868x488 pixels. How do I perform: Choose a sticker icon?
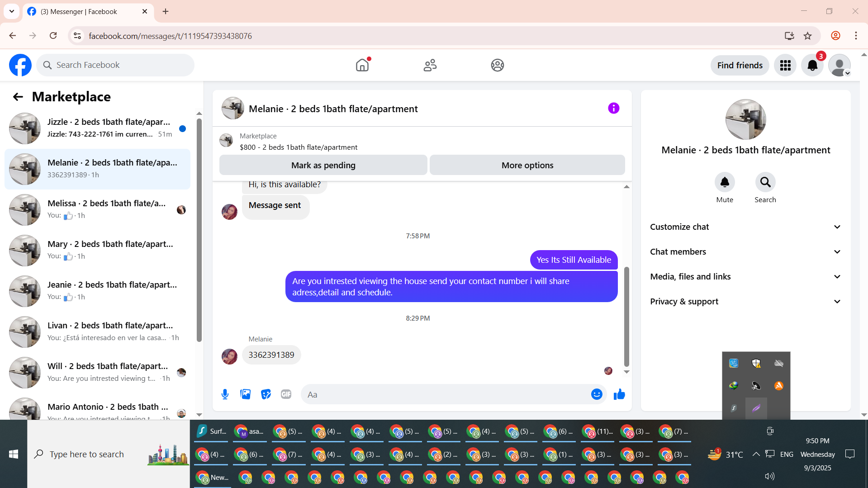266,394
